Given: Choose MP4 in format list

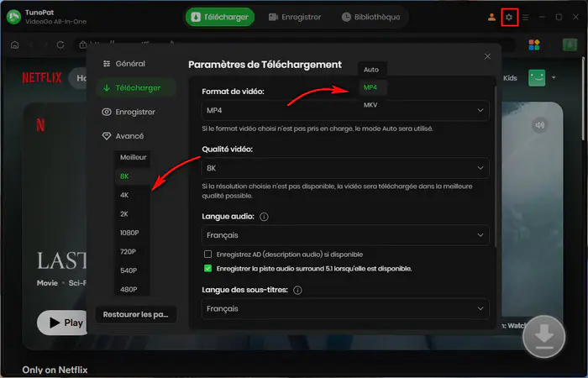Looking at the screenshot, I should click(372, 87).
